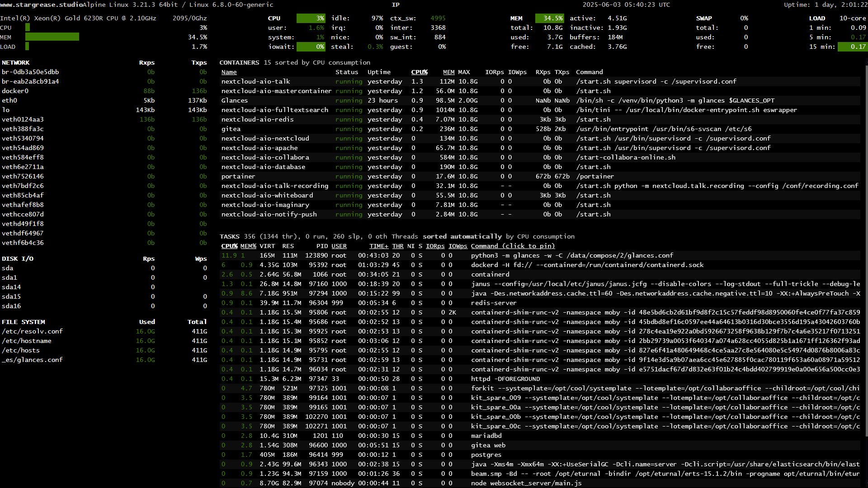This screenshot has height=488, width=868.
Task: Sort containers by MEM column header
Action: (x=448, y=72)
